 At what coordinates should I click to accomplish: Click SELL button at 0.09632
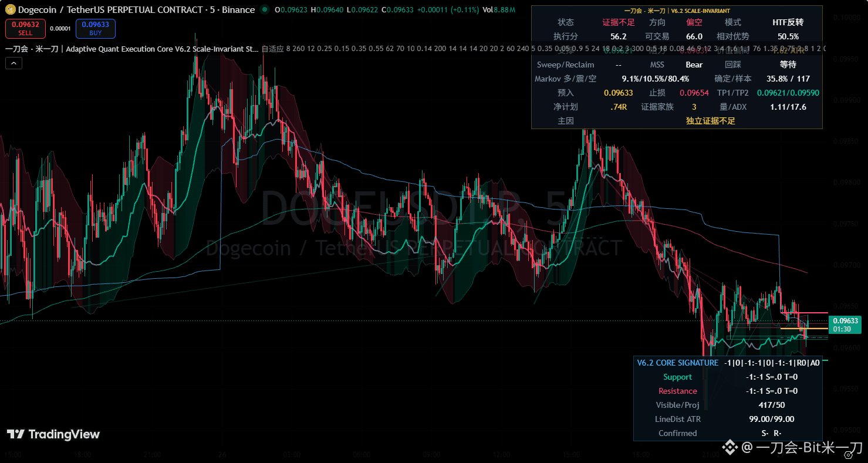pos(25,28)
